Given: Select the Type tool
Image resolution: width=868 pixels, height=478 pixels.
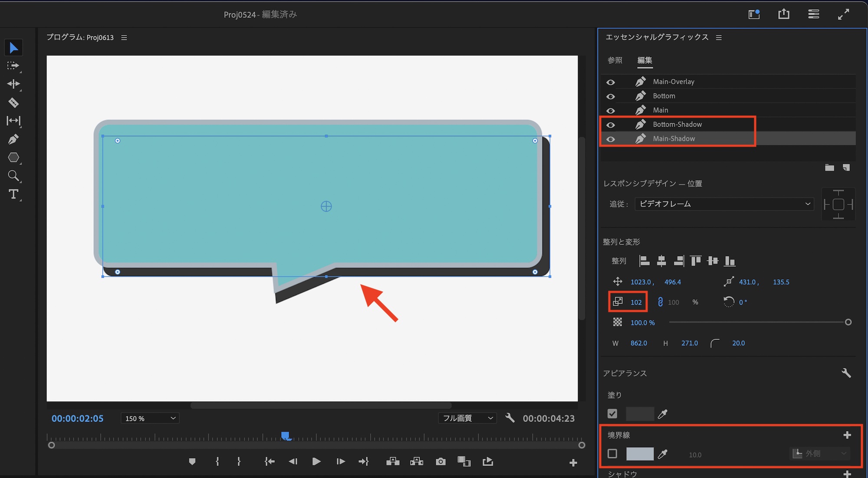Looking at the screenshot, I should pos(13,194).
